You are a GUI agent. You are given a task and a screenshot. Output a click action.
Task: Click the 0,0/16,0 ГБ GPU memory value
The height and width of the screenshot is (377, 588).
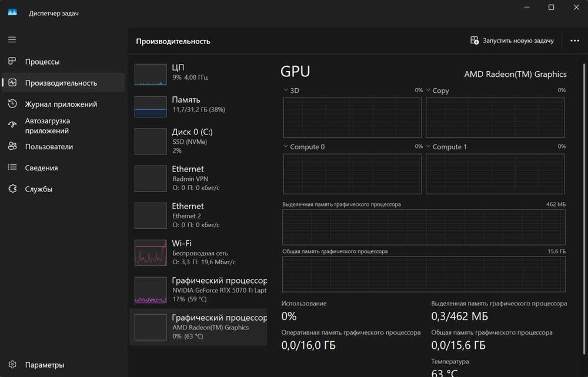click(x=308, y=345)
